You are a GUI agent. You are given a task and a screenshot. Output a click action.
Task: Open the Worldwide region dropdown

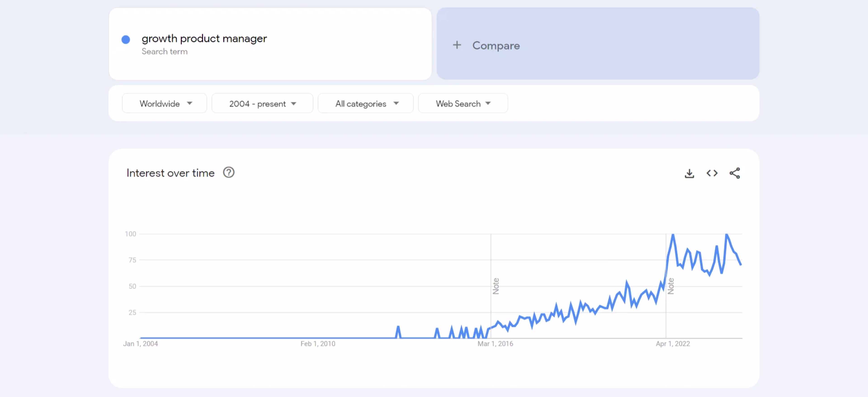(164, 104)
